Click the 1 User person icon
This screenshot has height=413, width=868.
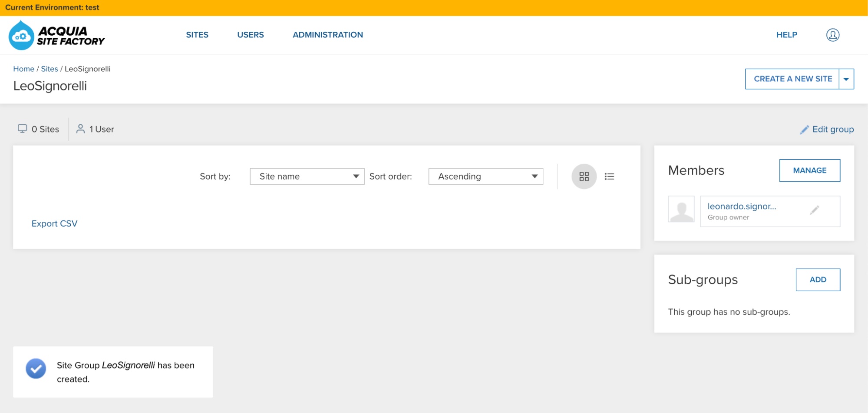(80, 129)
